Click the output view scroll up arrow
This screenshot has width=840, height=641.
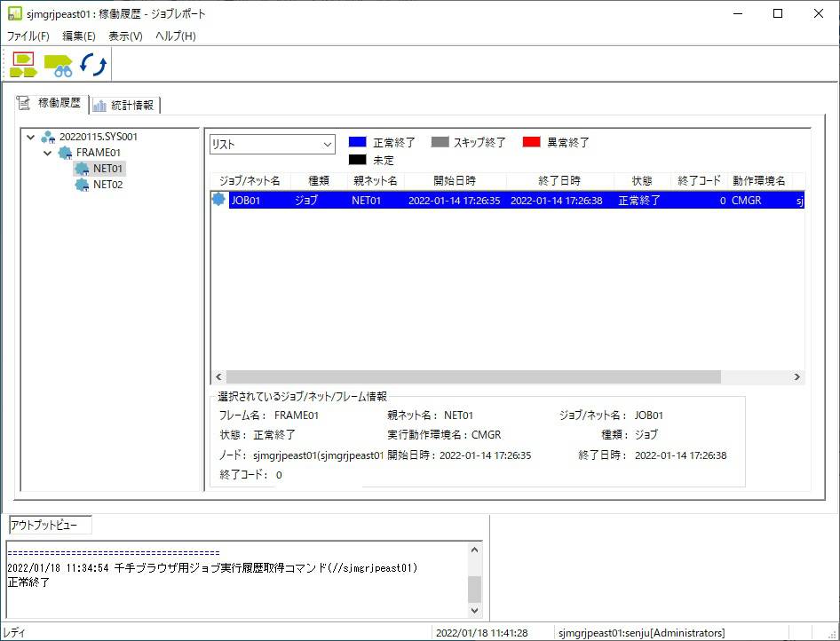click(475, 550)
